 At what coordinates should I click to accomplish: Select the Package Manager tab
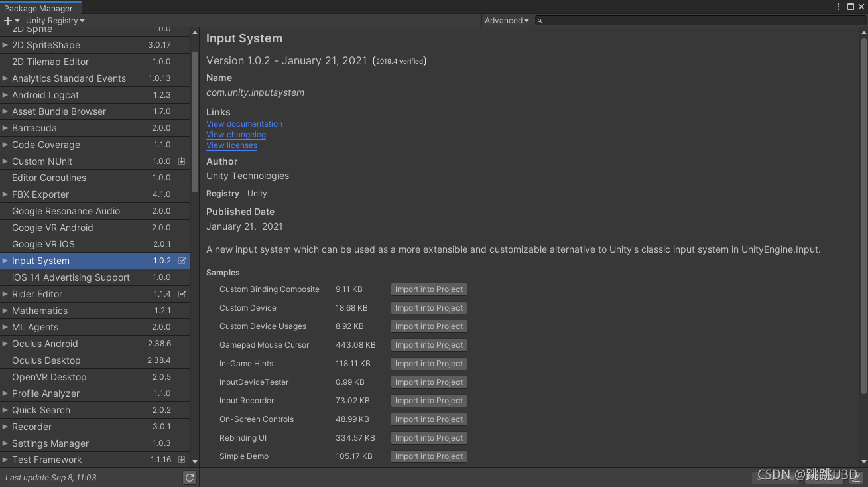pyautogui.click(x=40, y=8)
